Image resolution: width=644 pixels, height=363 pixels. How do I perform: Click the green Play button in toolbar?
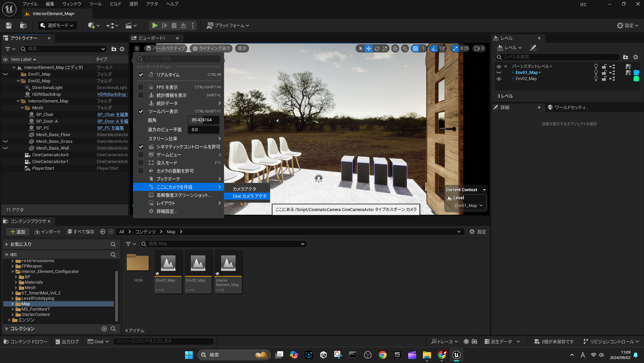click(155, 26)
